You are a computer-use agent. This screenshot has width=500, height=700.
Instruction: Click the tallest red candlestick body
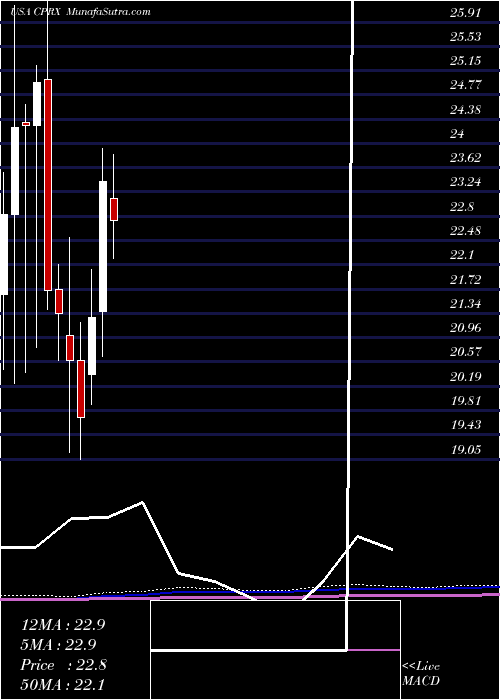pyautogui.click(x=48, y=185)
